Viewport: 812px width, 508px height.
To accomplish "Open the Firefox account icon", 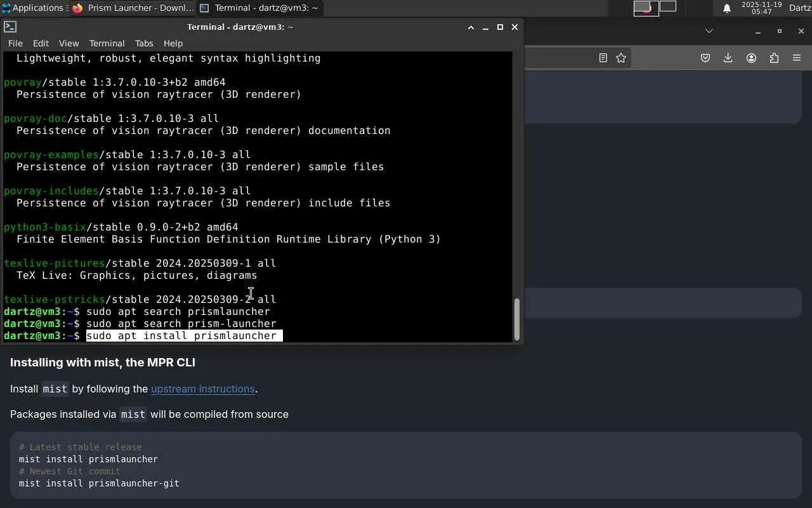I will pos(752,58).
